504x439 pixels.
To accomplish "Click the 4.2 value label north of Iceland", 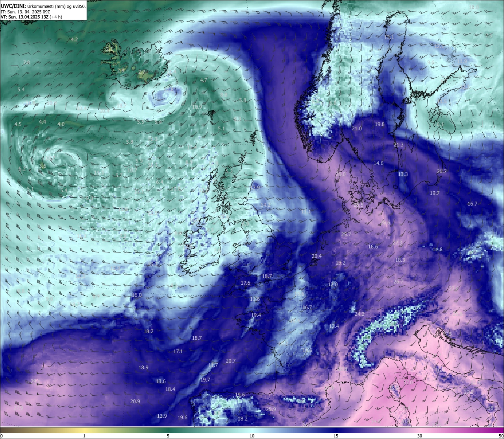I will (74, 39).
